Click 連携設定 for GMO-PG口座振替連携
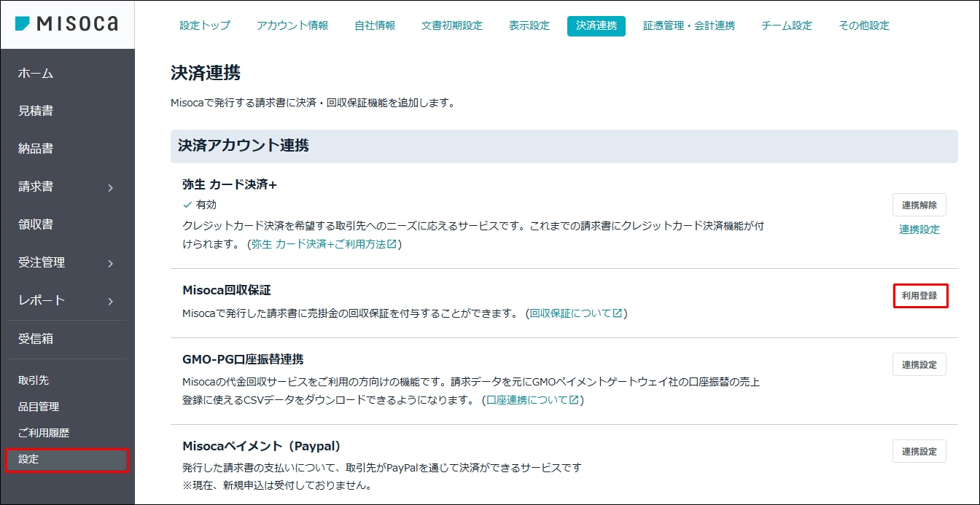This screenshot has height=505, width=980. (x=919, y=364)
